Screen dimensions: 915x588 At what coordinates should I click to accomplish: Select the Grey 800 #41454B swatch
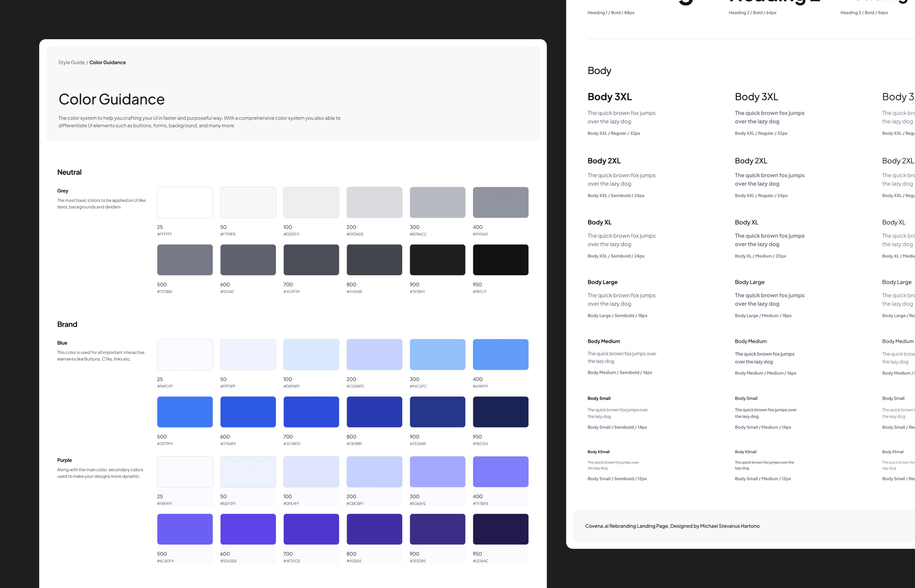[374, 260]
